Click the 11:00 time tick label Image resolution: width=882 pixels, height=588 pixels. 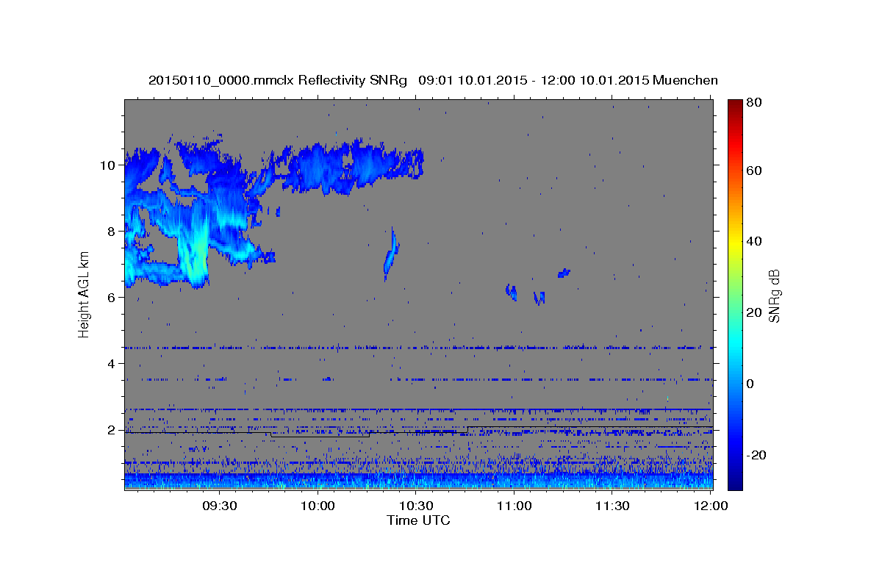tap(514, 506)
